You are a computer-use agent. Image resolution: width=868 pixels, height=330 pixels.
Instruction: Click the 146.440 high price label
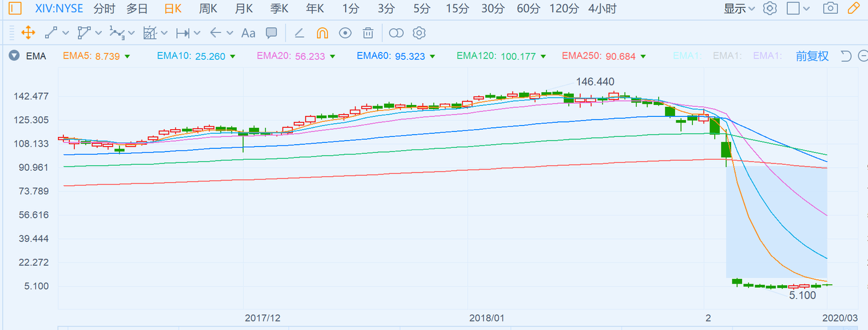(595, 81)
